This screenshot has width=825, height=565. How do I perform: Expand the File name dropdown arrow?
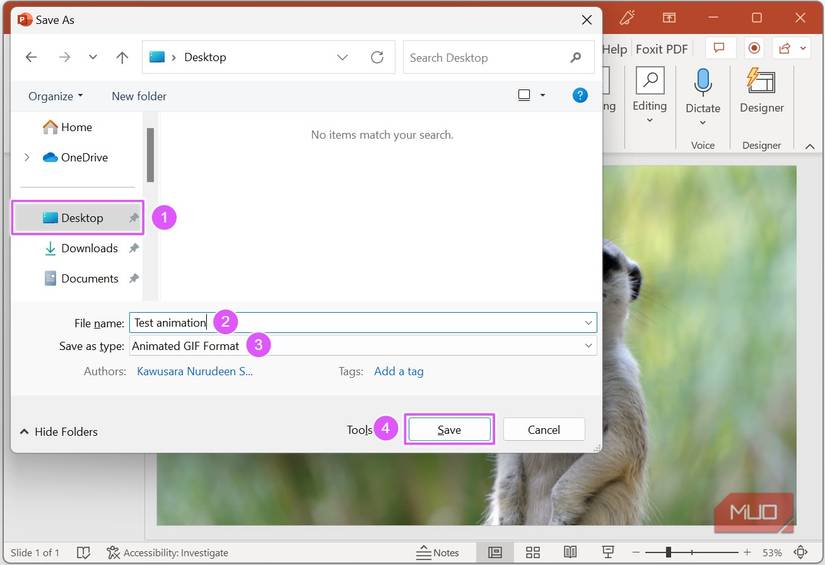588,322
